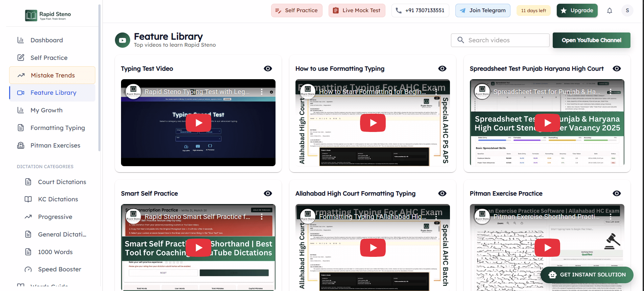Screen dimensions: 644x291
Task: Go to Mistake Trends in sidebar
Action: 52,75
